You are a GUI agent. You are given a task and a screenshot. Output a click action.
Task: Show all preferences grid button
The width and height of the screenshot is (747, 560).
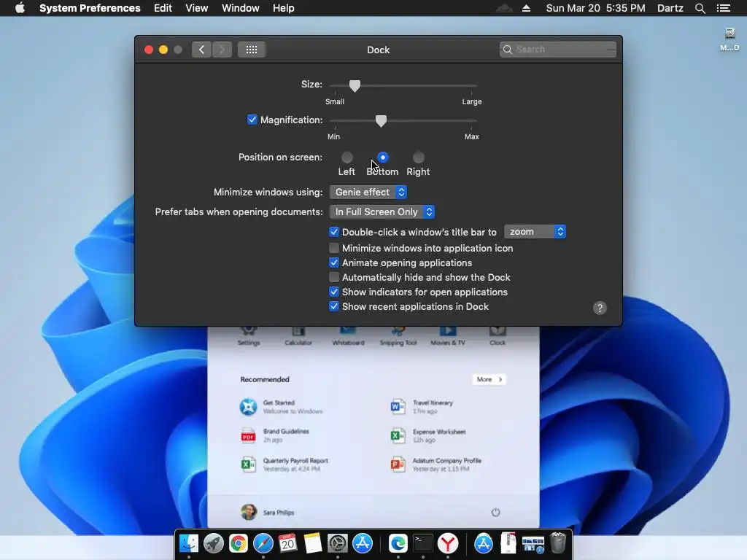click(x=252, y=50)
